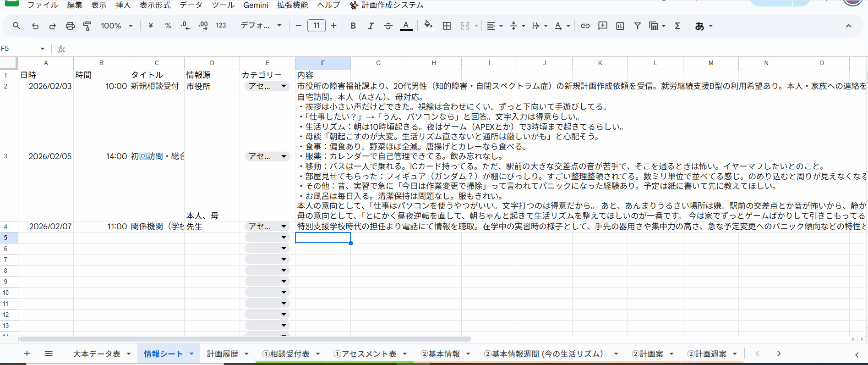
Task: Open the ファイル menu
Action: pyautogui.click(x=43, y=5)
